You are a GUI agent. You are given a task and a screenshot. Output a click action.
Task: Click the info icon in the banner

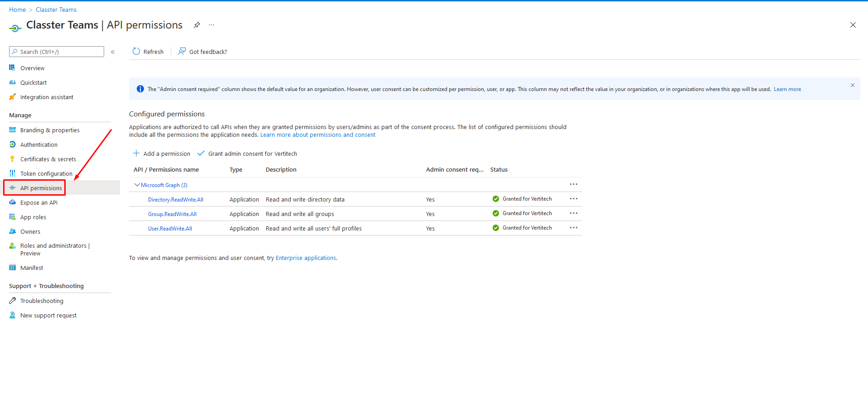(x=140, y=89)
